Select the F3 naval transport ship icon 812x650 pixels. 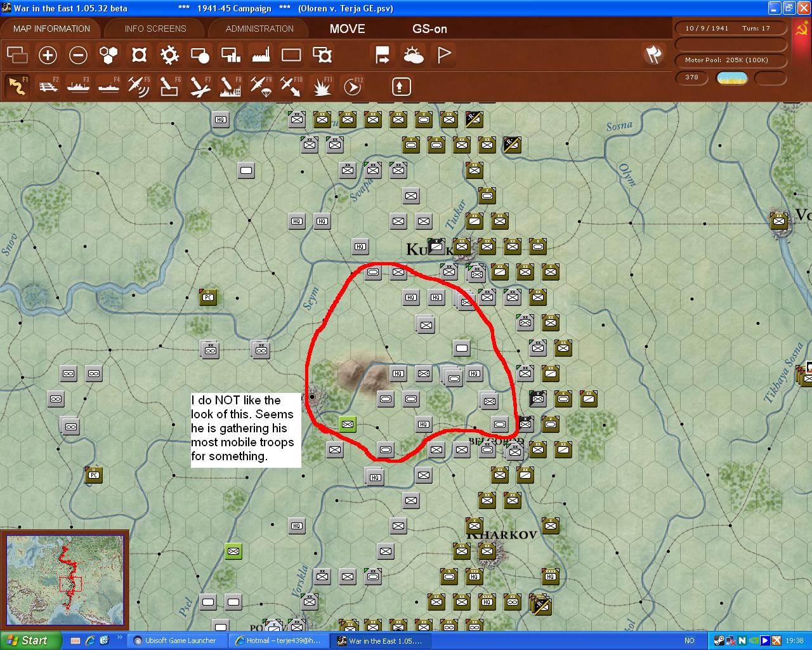point(78,86)
